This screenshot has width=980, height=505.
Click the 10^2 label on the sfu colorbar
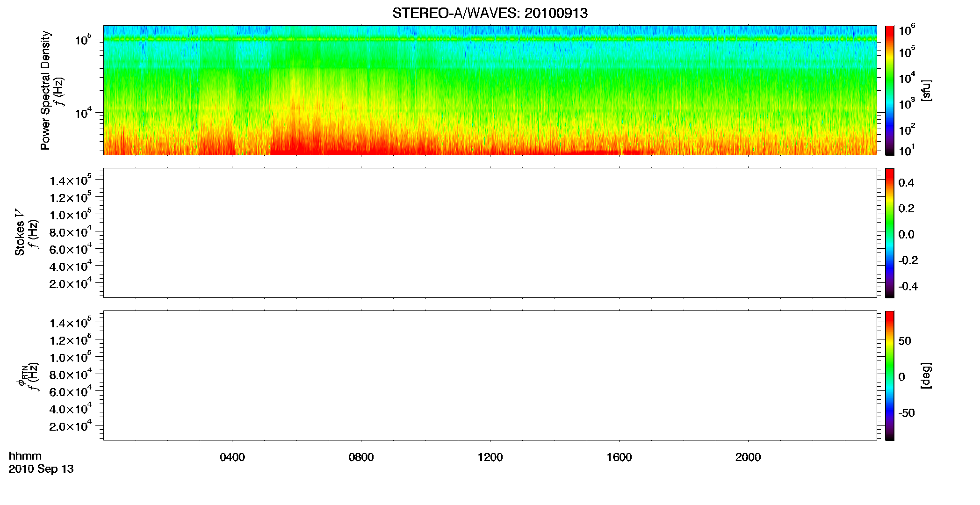pos(907,129)
